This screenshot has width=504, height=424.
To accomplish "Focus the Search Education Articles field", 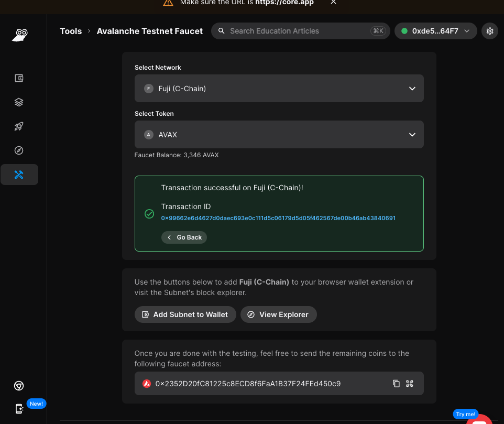I will [301, 31].
